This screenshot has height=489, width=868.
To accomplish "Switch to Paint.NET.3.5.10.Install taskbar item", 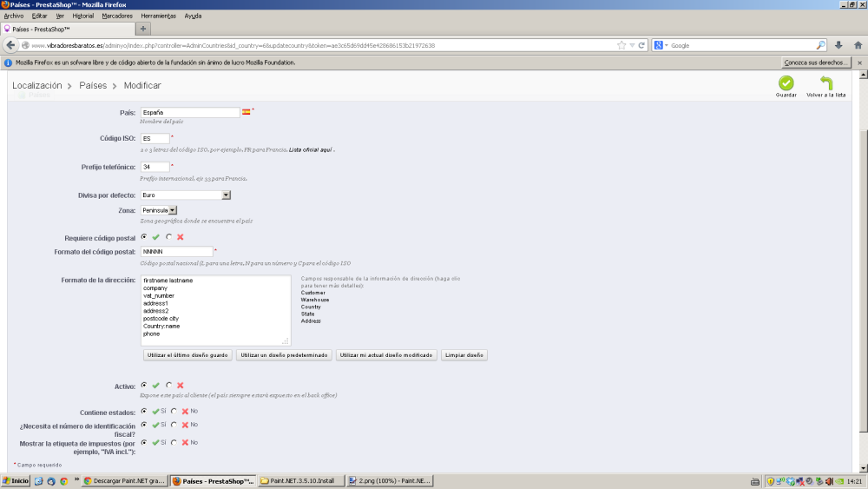I will pos(302,480).
